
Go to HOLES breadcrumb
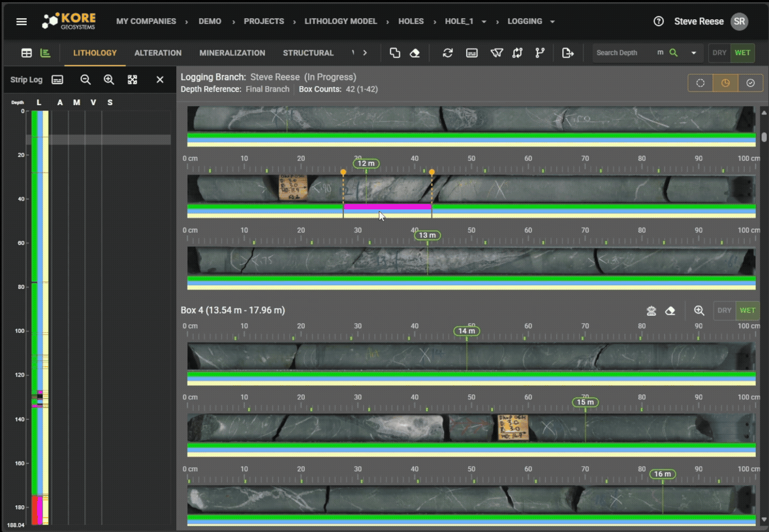click(x=411, y=21)
